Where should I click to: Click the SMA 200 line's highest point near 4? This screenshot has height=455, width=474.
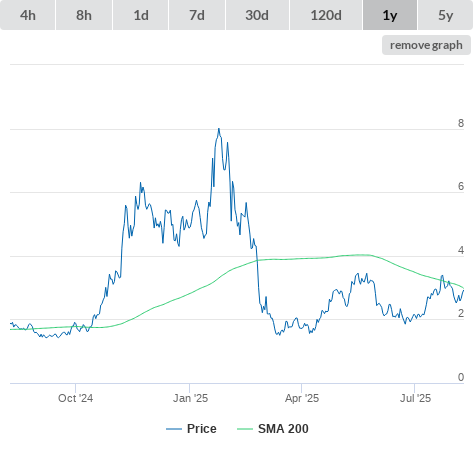(x=362, y=255)
